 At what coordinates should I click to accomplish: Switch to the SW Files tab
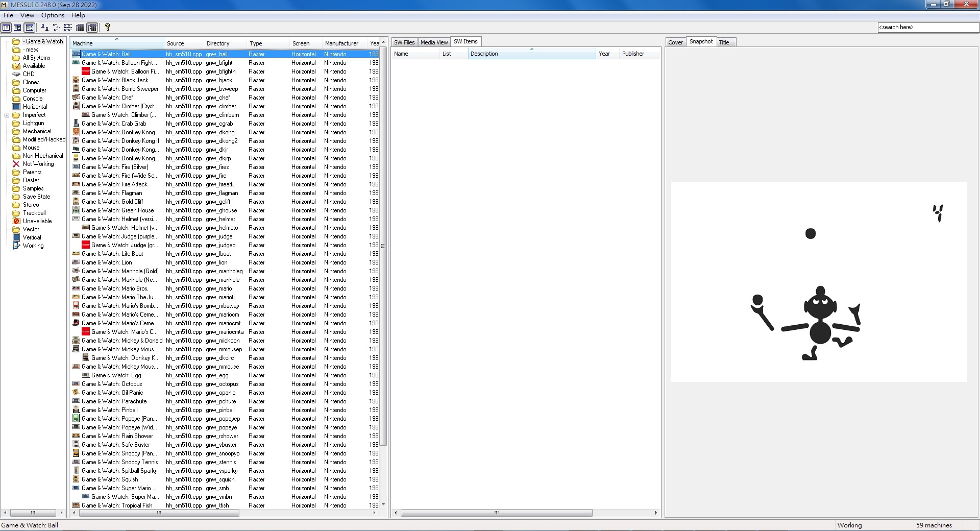tap(404, 42)
